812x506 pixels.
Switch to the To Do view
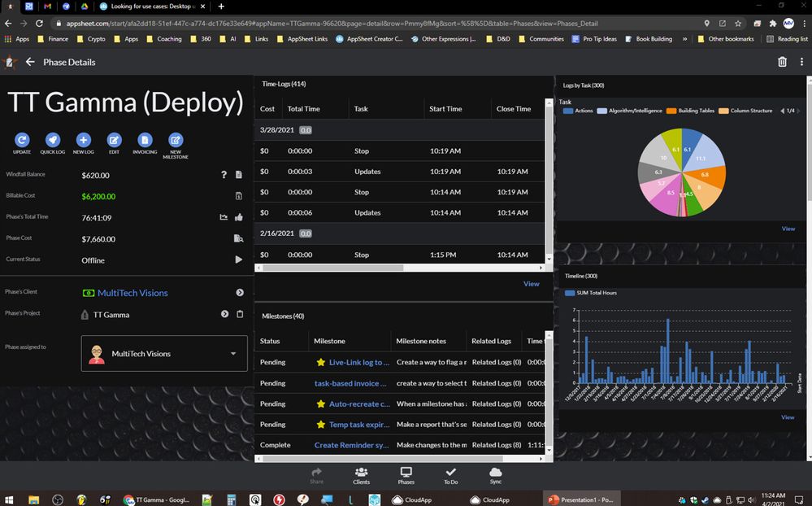click(x=450, y=475)
